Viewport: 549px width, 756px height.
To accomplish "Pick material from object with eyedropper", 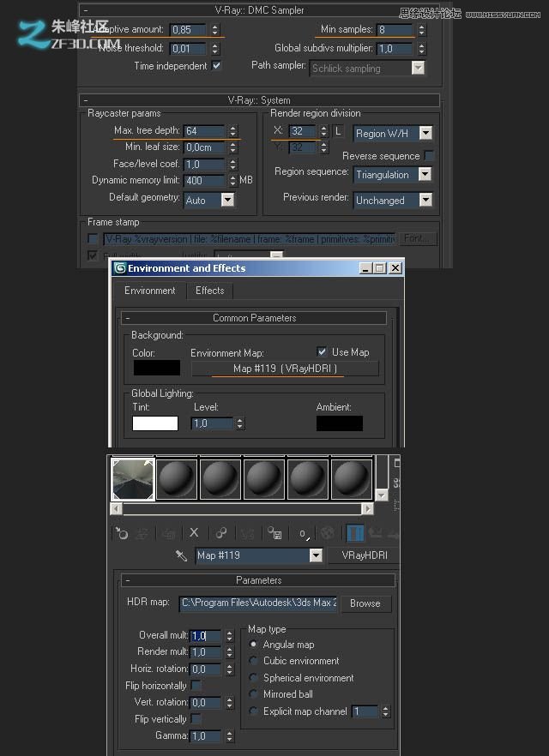I will pyautogui.click(x=181, y=555).
